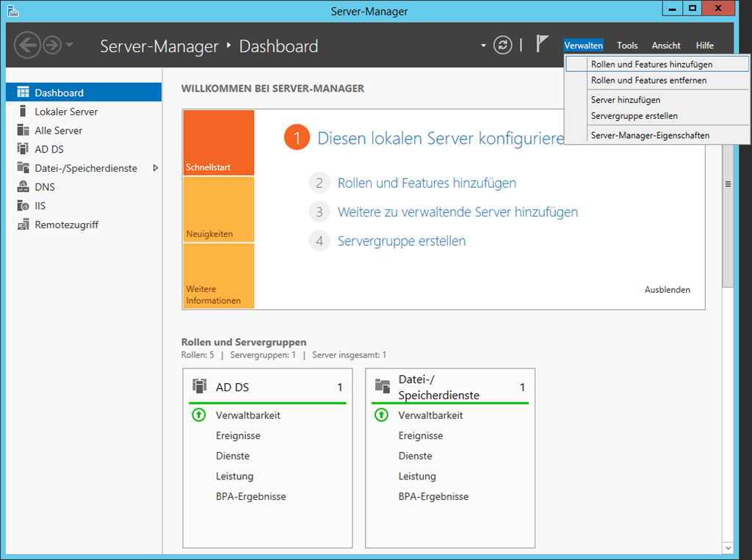Open Dienste in Datei-/Speicherdienste tile
The image size is (752, 560).
tap(416, 456)
